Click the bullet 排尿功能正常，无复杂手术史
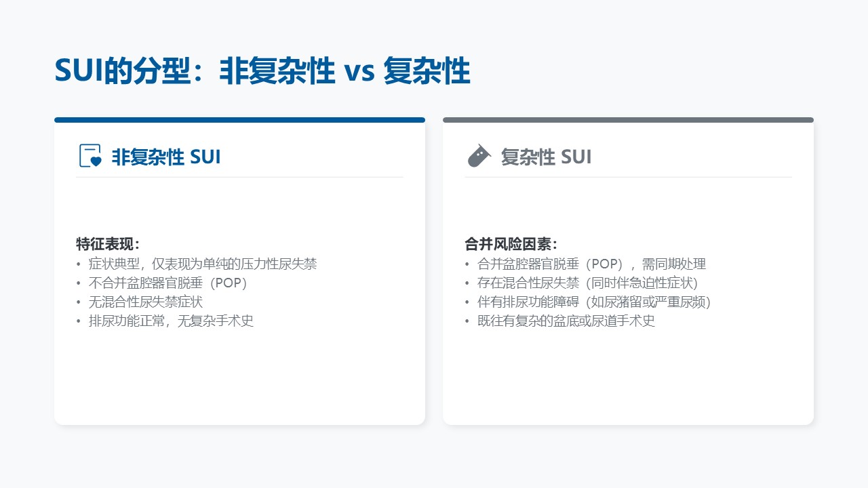The image size is (868, 488). click(171, 321)
